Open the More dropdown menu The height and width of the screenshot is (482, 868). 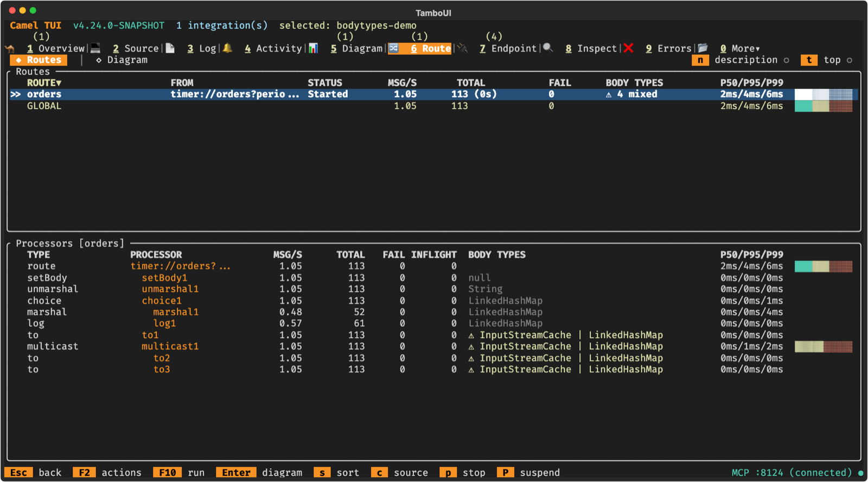740,48
